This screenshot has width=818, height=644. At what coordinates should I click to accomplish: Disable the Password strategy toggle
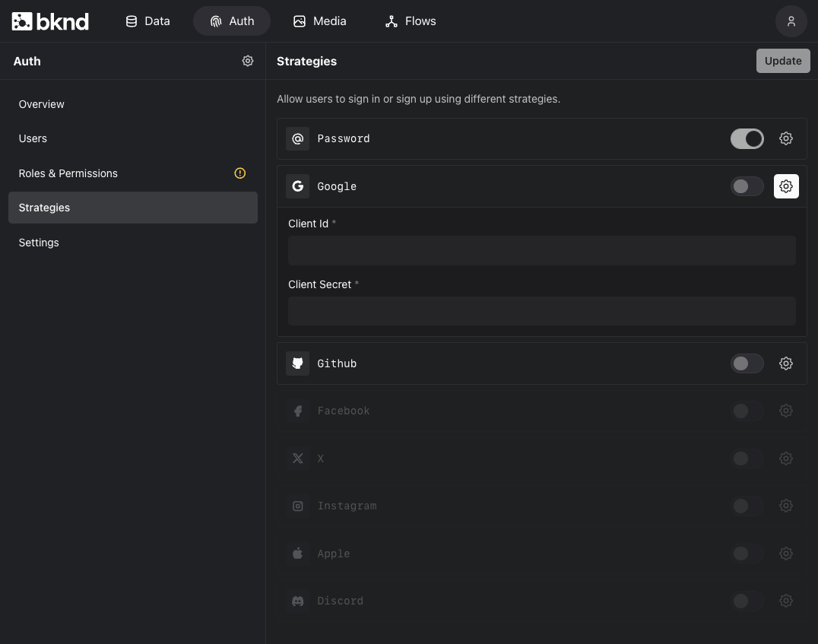pos(747,138)
